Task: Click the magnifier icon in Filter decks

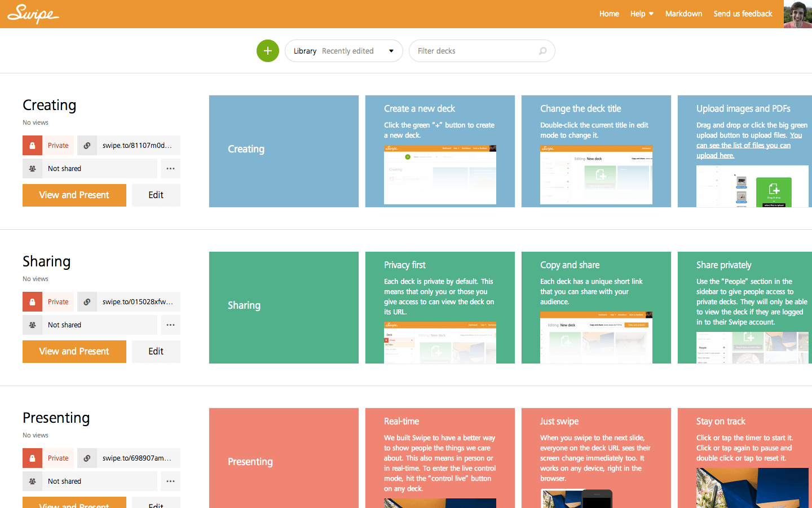Action: coord(542,51)
